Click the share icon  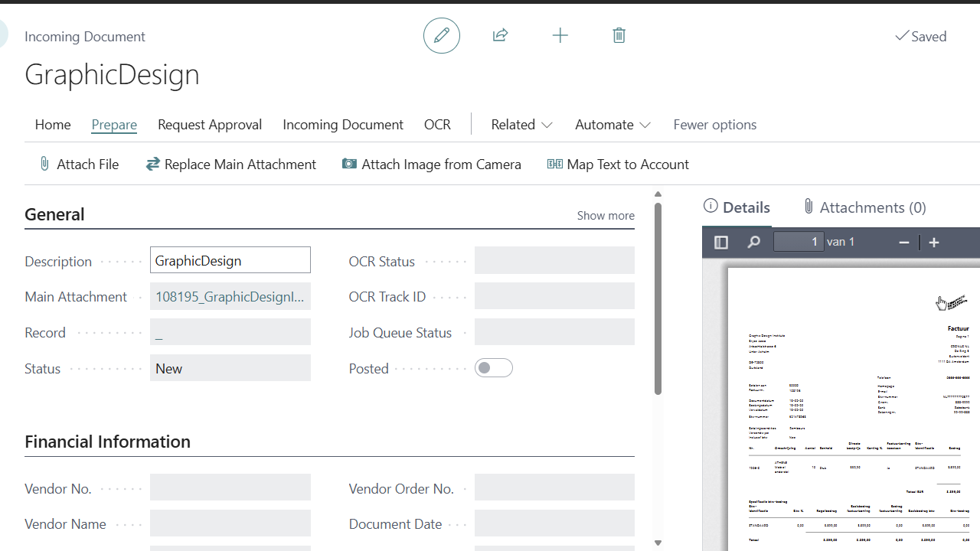tap(501, 35)
